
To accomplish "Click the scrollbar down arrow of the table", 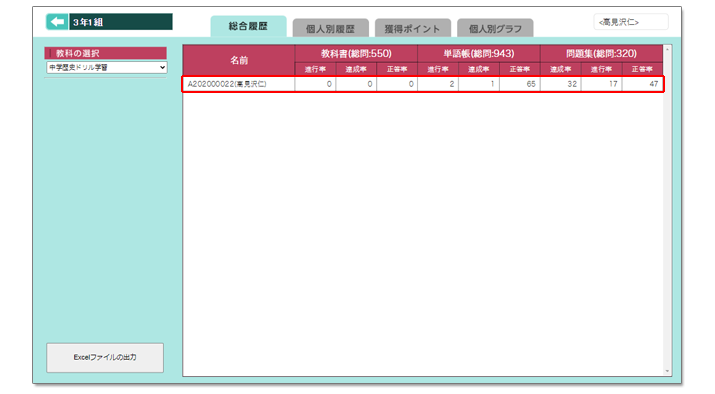I will [x=668, y=372].
